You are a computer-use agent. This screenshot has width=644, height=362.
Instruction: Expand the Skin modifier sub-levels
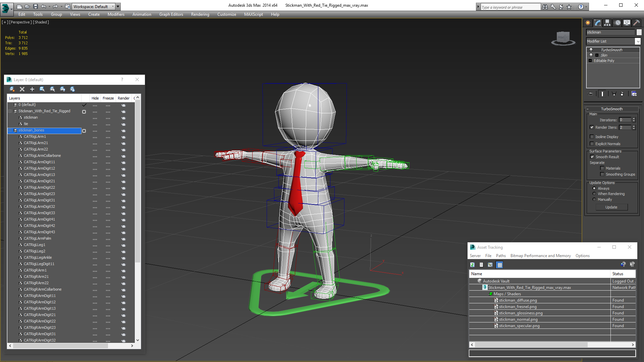(x=597, y=55)
